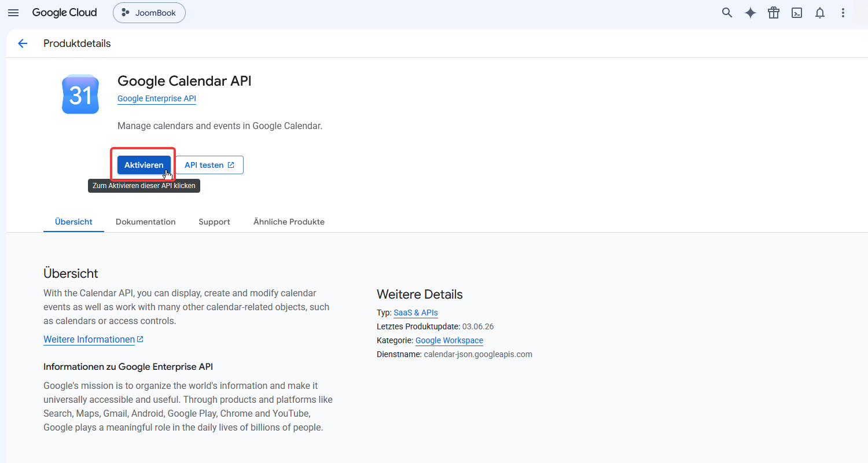Click the Google Cloud logo
The image size is (868, 463).
click(64, 13)
